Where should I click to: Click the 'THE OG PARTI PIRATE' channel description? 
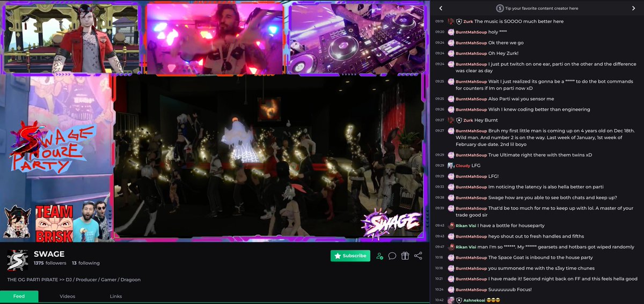[74, 280]
